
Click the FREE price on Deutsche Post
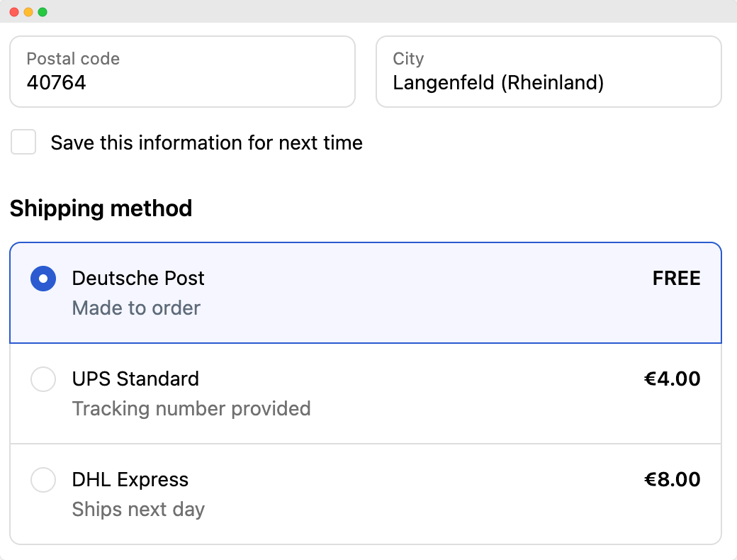point(676,279)
